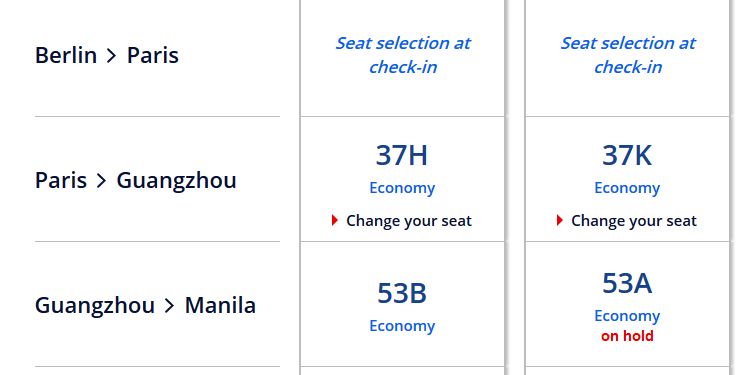Viewport: 755px width, 375px height.
Task: Click the Guangzhou > Manila flight row
Action: [157, 304]
